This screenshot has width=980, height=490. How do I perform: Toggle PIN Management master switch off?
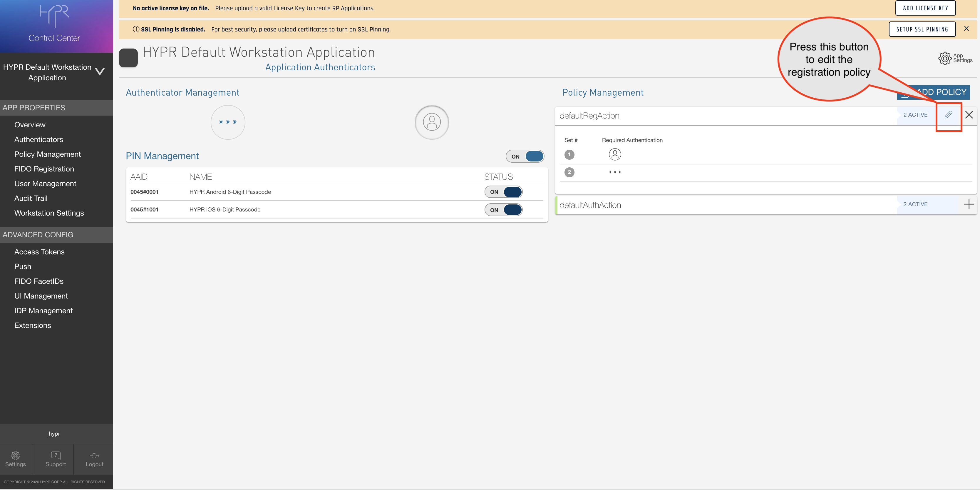click(525, 156)
